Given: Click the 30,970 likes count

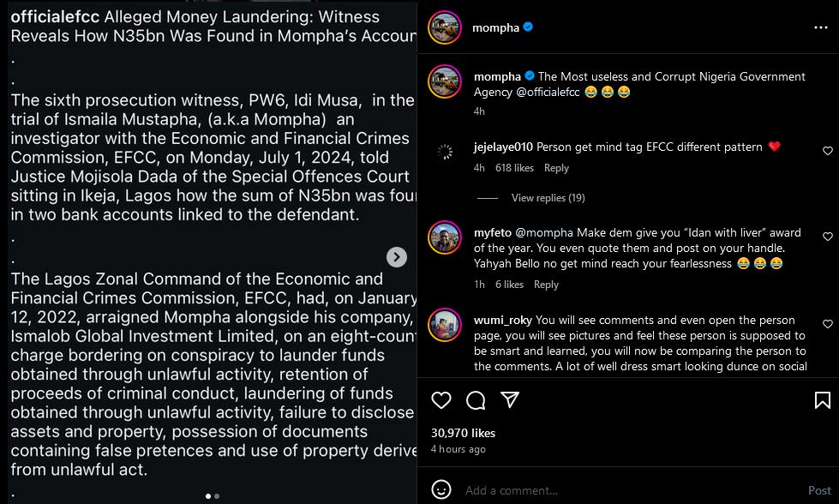Looking at the screenshot, I should coord(463,433).
